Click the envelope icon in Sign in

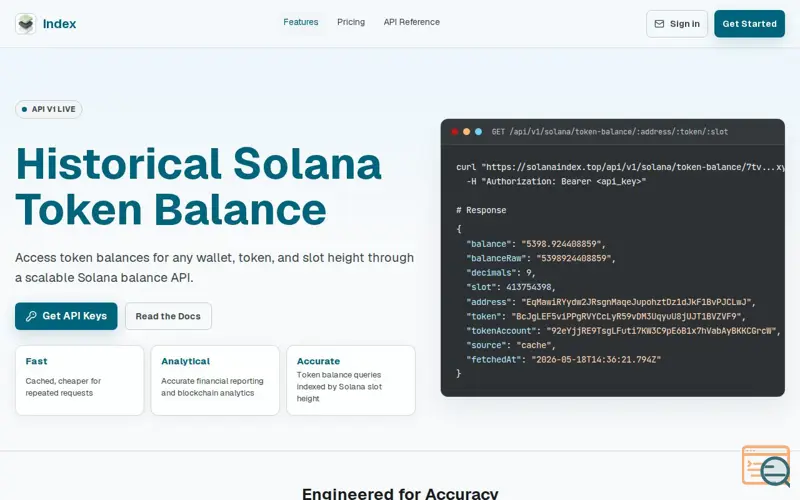point(659,24)
